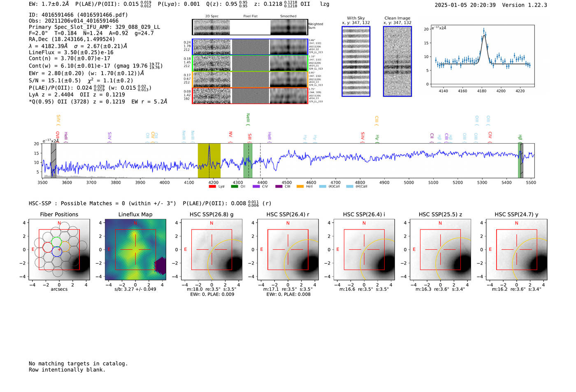Click the green shaded band near 4340
The image size is (576, 392).
pyautogui.click(x=248, y=161)
